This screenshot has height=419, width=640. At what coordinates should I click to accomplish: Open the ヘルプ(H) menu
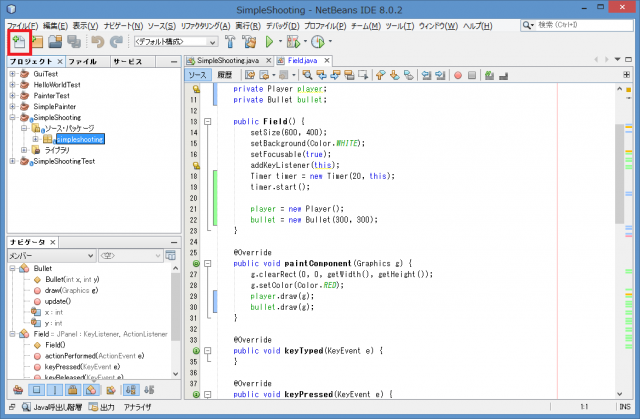pyautogui.click(x=477, y=26)
